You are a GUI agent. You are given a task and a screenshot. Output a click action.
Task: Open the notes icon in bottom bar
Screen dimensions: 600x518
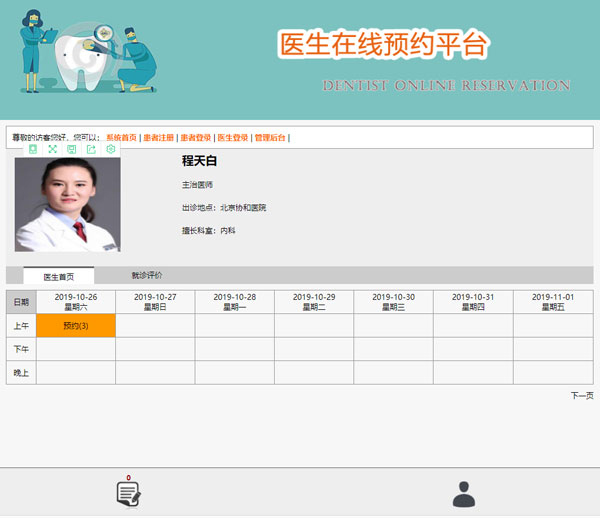click(129, 493)
